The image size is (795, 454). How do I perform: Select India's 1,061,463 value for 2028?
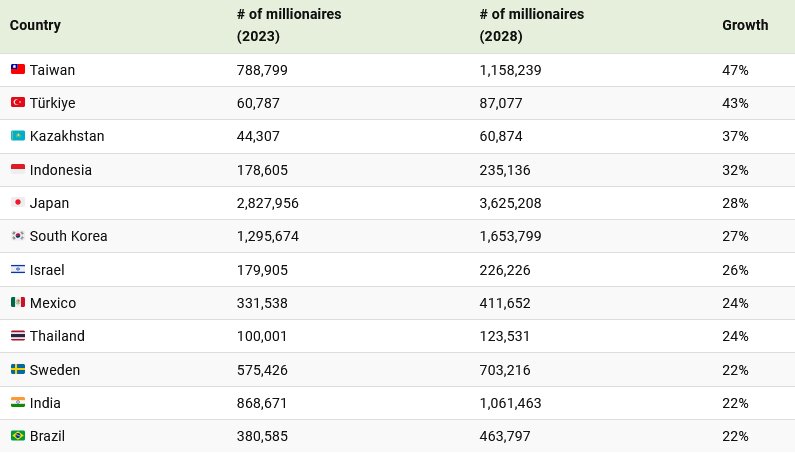pos(511,403)
